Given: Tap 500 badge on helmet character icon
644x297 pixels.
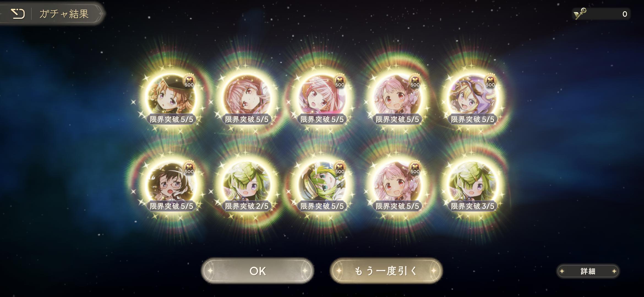Looking at the screenshot, I should tap(340, 168).
